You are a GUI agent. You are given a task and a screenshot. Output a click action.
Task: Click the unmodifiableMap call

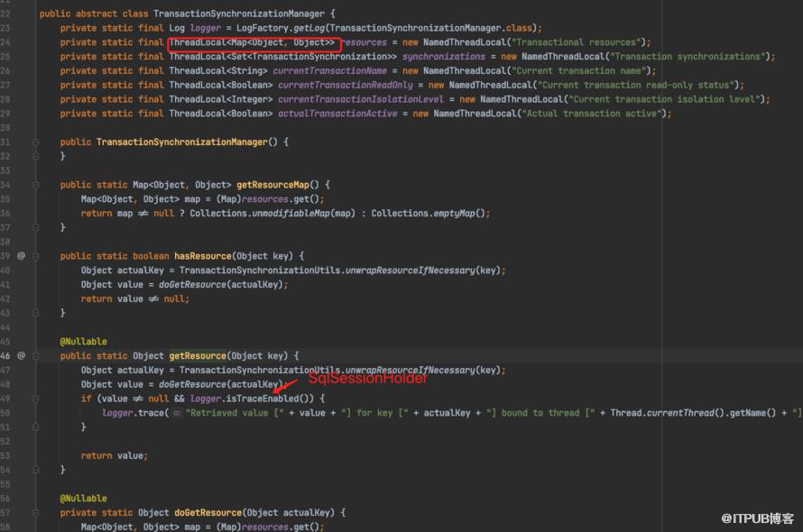click(291, 214)
